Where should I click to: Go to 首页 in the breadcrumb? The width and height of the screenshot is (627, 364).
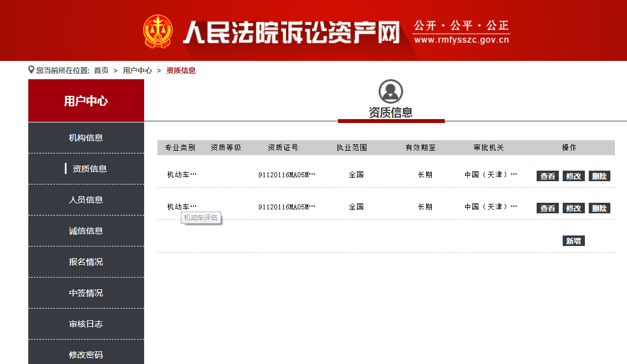[101, 71]
